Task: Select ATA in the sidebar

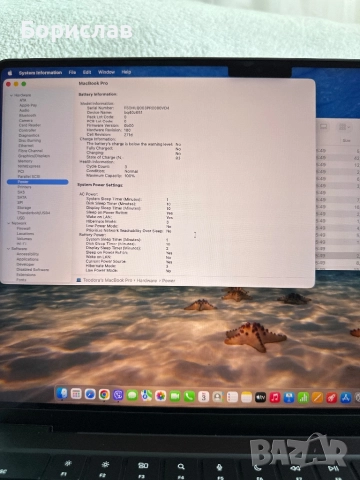Action: point(23,100)
